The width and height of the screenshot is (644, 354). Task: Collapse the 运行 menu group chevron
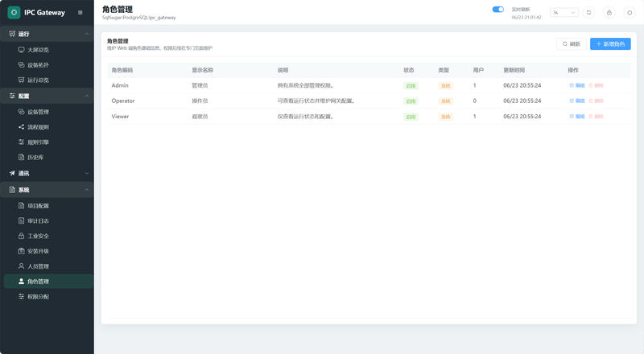(87, 34)
